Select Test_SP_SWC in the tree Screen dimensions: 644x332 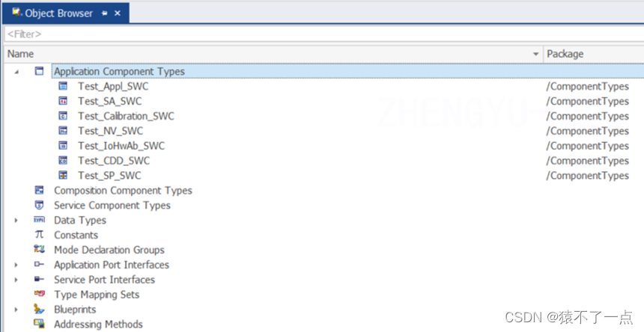coord(109,176)
